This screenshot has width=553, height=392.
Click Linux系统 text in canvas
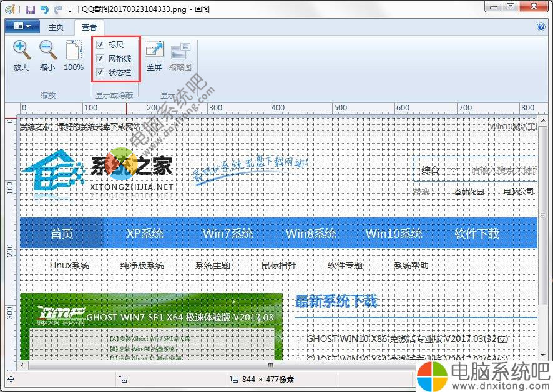pyautogui.click(x=69, y=265)
